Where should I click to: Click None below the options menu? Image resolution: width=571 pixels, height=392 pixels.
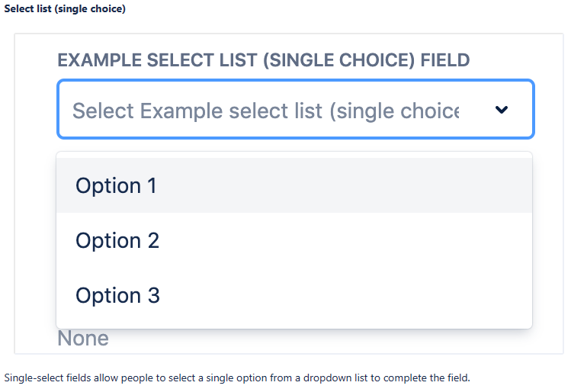coord(83,339)
